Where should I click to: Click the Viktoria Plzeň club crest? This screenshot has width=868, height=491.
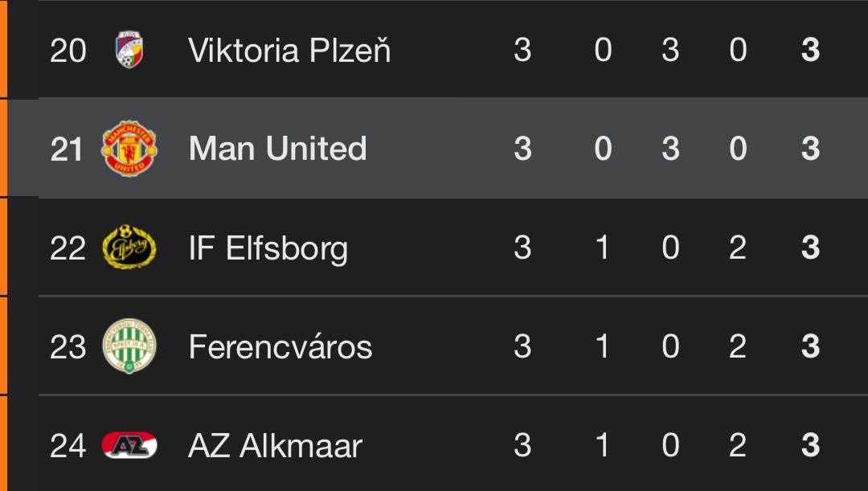pyautogui.click(x=129, y=49)
